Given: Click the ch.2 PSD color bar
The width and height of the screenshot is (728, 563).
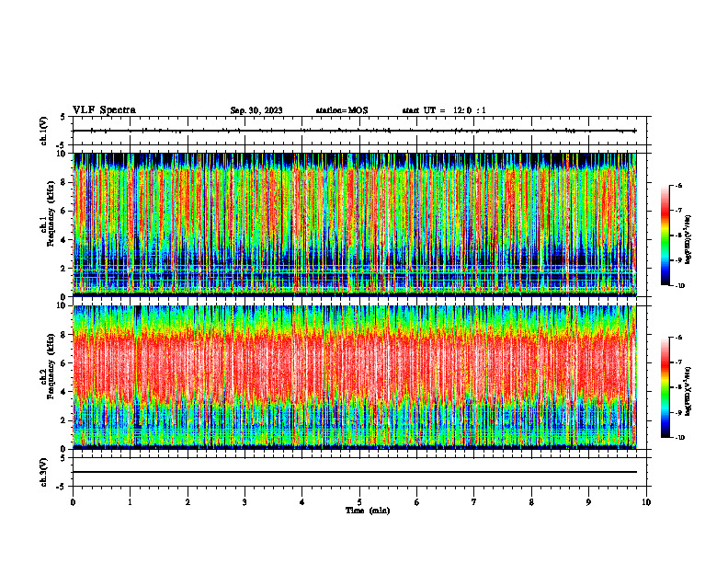Looking at the screenshot, I should point(665,387).
